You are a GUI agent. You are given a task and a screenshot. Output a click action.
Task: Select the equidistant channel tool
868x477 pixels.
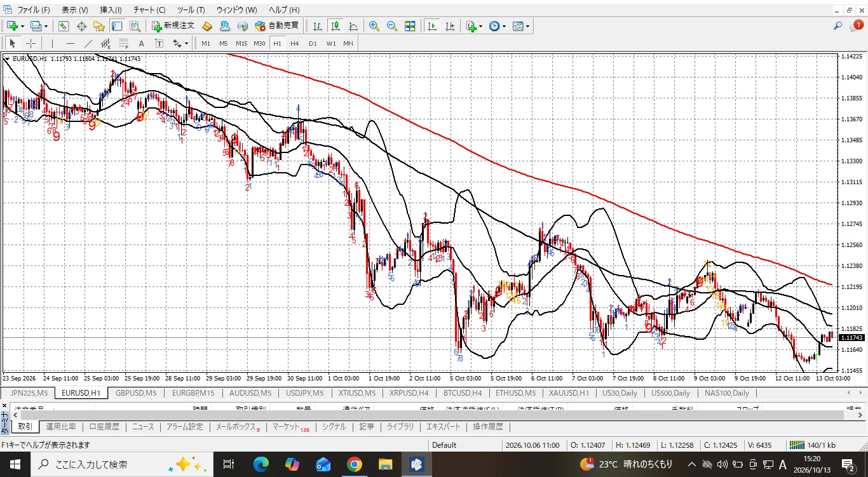(x=106, y=43)
